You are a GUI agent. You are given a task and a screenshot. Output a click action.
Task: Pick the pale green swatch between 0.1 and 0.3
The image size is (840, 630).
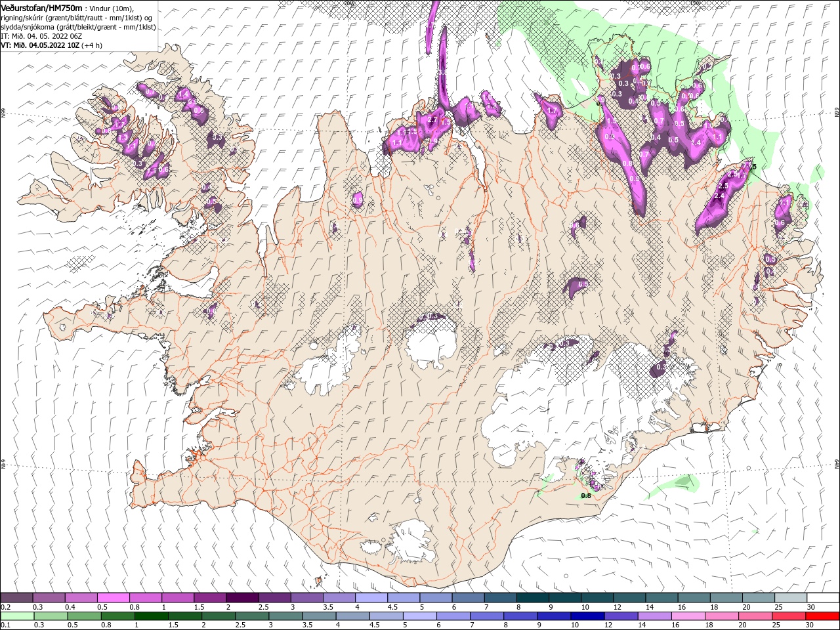click(17, 616)
